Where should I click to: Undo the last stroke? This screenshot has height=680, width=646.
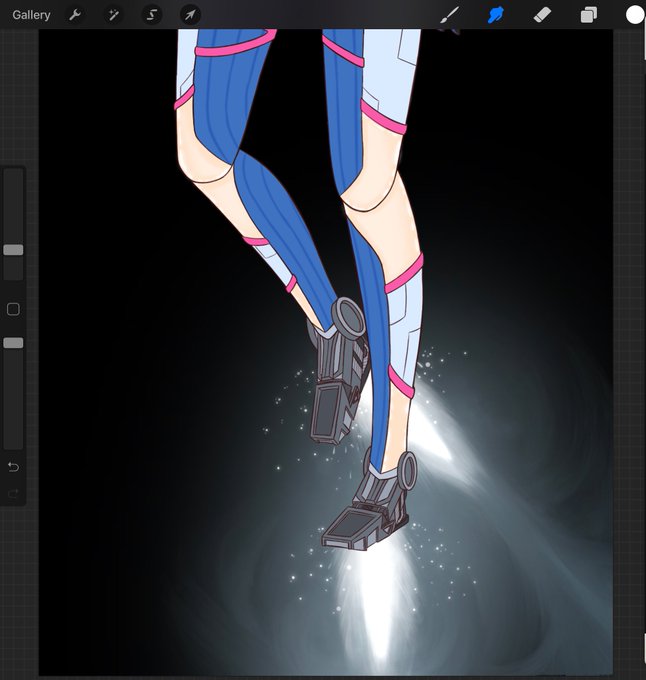[13, 467]
